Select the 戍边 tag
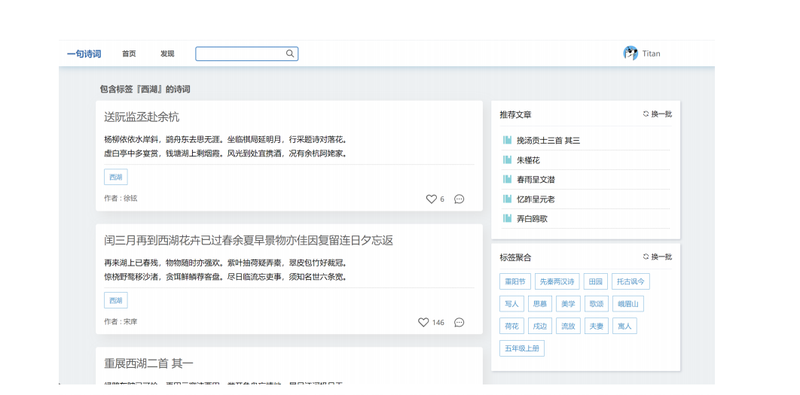The image size is (800, 395). 540,326
